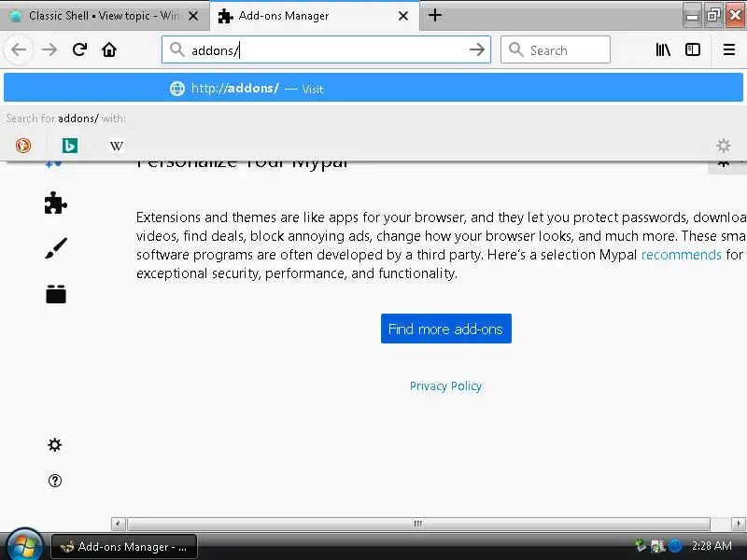Reload the current page
Viewport: 747px width, 560px height.
pos(79,49)
